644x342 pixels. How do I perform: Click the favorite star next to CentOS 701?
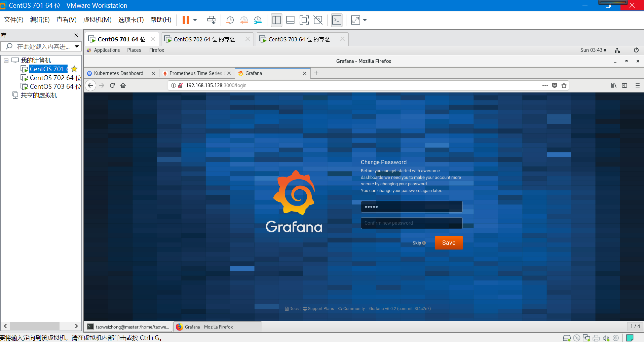click(74, 69)
